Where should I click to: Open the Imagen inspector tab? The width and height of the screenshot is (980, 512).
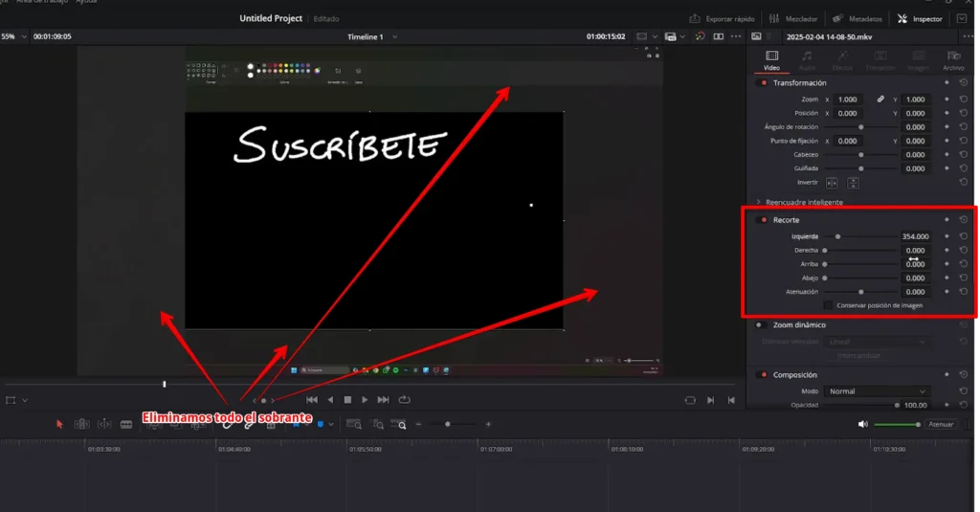pyautogui.click(x=918, y=60)
